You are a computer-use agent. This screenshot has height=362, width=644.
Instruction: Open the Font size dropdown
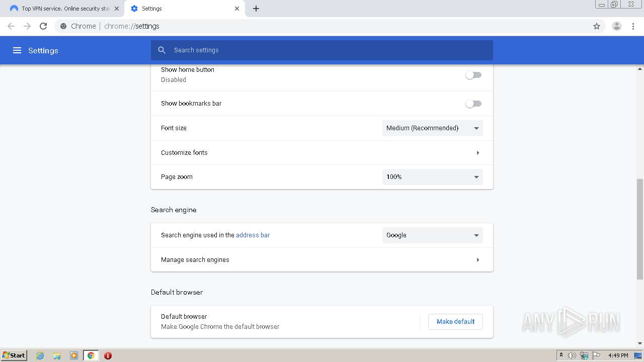pos(433,128)
